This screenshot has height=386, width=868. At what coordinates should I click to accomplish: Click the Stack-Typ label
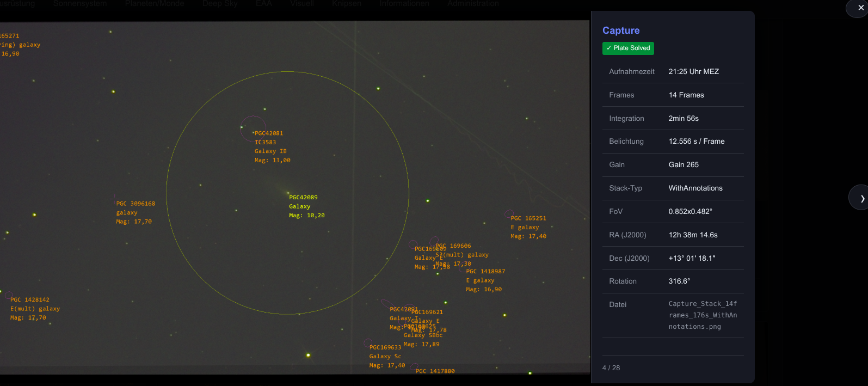point(625,188)
